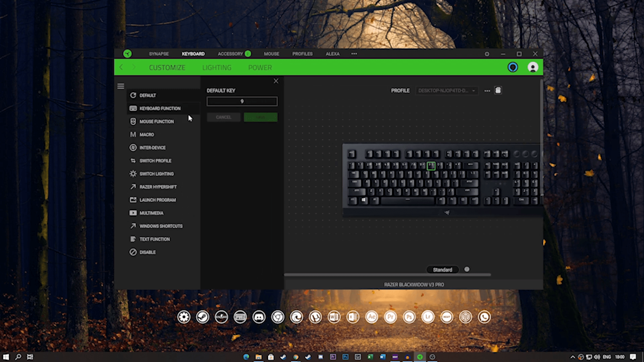This screenshot has width=644, height=362.
Task: Open WhatsApp from the desktop dock
Action: pos(484,317)
